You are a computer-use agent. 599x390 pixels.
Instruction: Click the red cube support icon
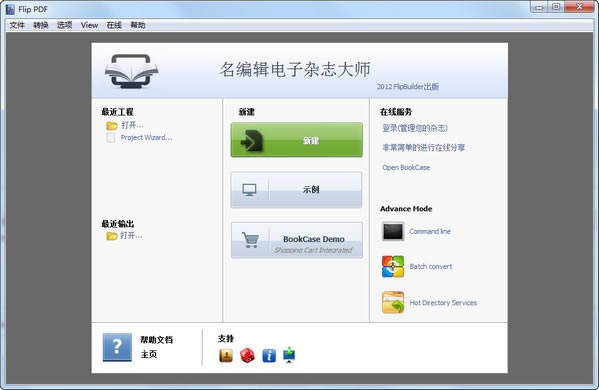tap(247, 356)
